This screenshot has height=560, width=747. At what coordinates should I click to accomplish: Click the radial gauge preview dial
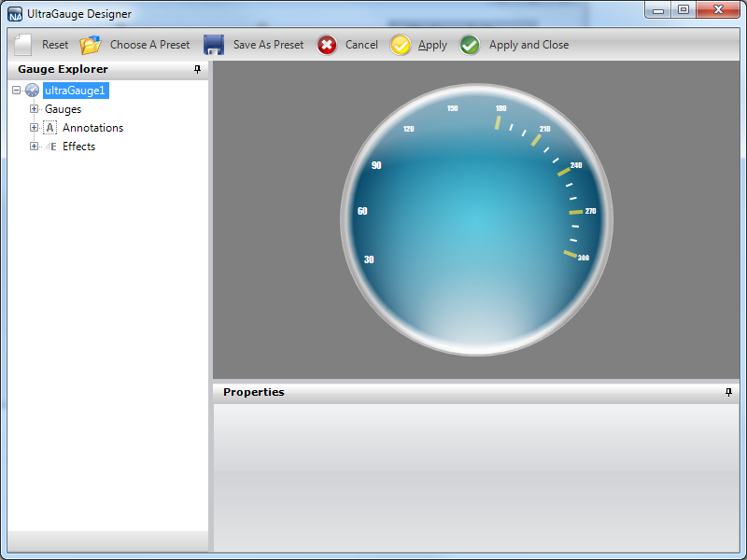(x=476, y=220)
